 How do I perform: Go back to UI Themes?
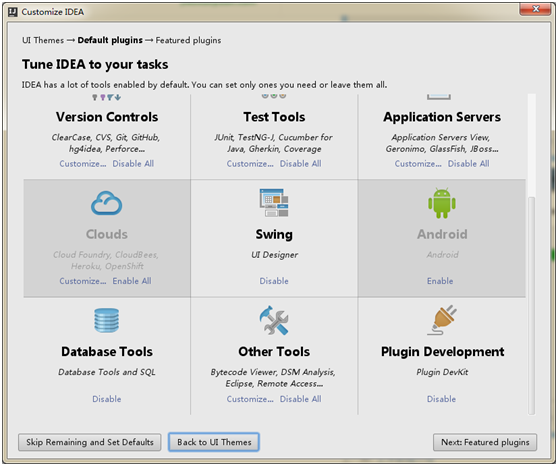(x=214, y=442)
